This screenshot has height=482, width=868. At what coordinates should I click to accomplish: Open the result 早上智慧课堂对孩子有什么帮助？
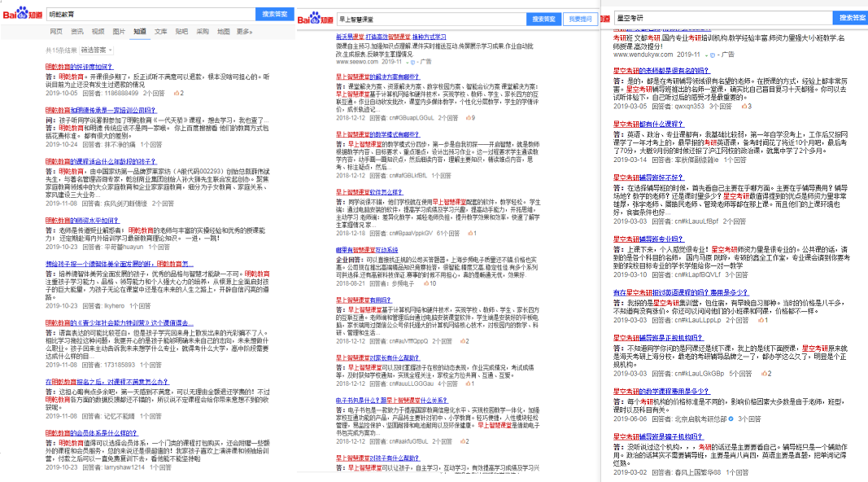pyautogui.click(x=378, y=458)
